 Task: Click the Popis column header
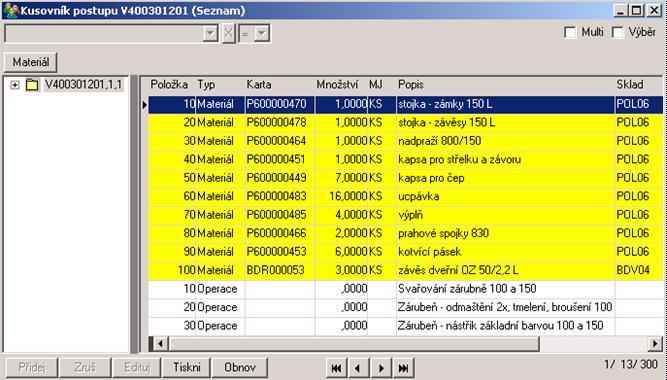coord(410,85)
